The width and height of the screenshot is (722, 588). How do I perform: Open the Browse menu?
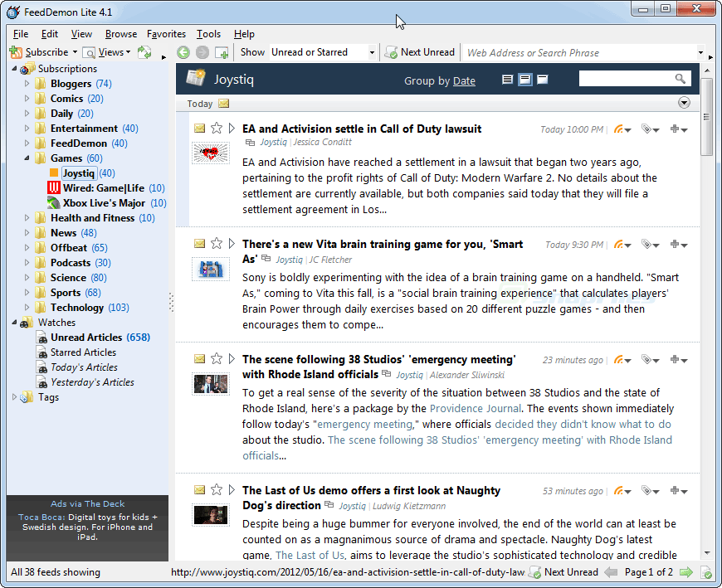click(120, 34)
